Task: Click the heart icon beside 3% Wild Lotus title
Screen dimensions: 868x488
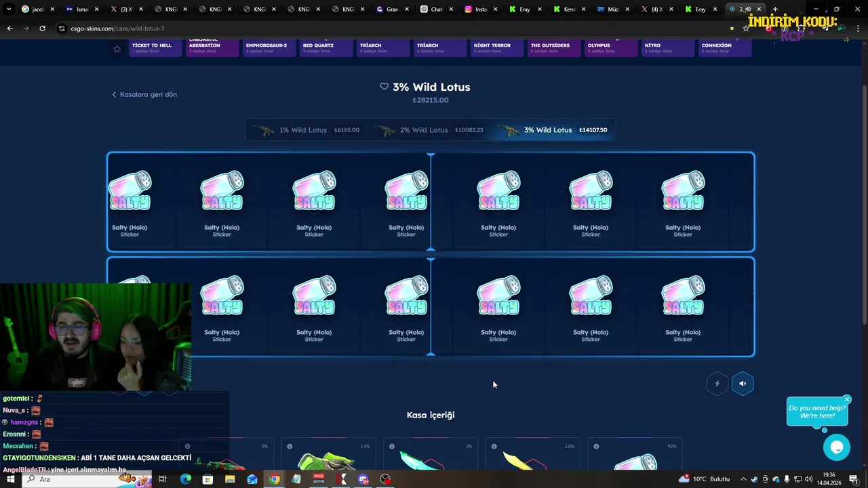Action: (x=384, y=87)
